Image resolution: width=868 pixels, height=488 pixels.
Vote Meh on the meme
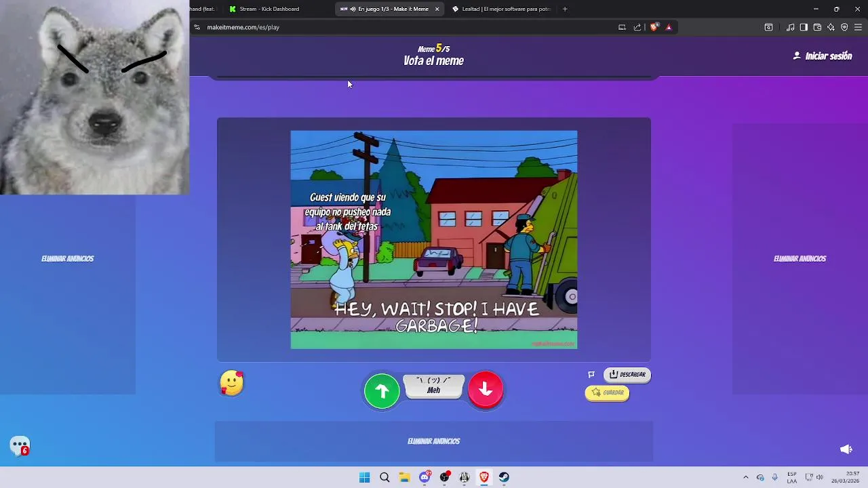[x=434, y=386]
